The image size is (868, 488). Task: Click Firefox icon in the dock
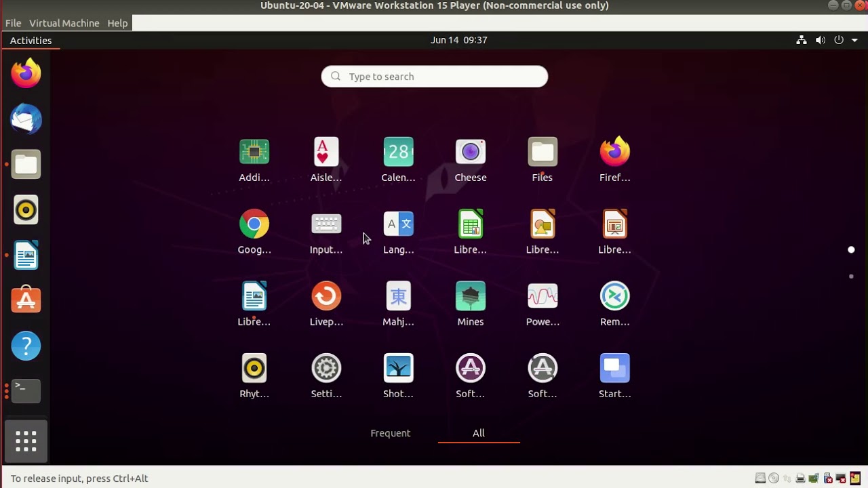tap(26, 73)
